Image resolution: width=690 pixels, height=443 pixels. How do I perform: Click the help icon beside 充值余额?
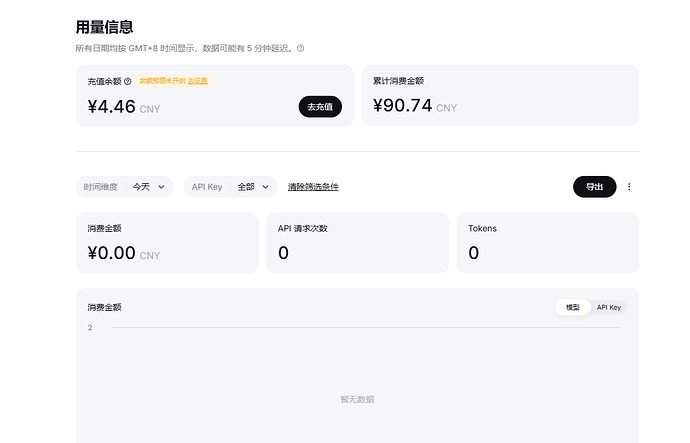coord(128,81)
